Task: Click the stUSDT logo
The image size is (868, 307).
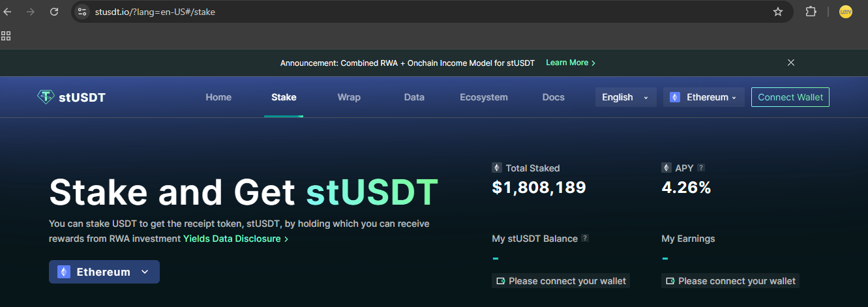Action: coord(71,97)
